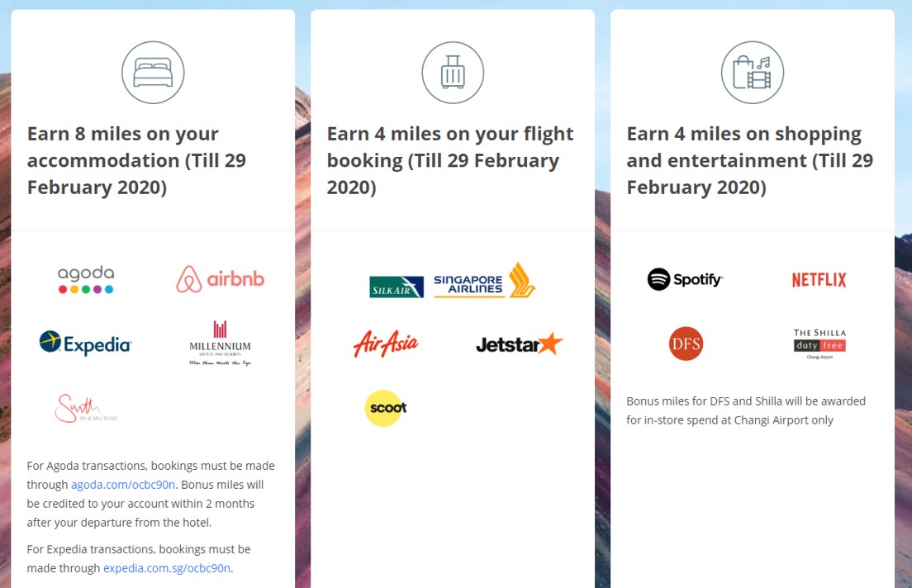Click the Spotify logo

(x=685, y=279)
